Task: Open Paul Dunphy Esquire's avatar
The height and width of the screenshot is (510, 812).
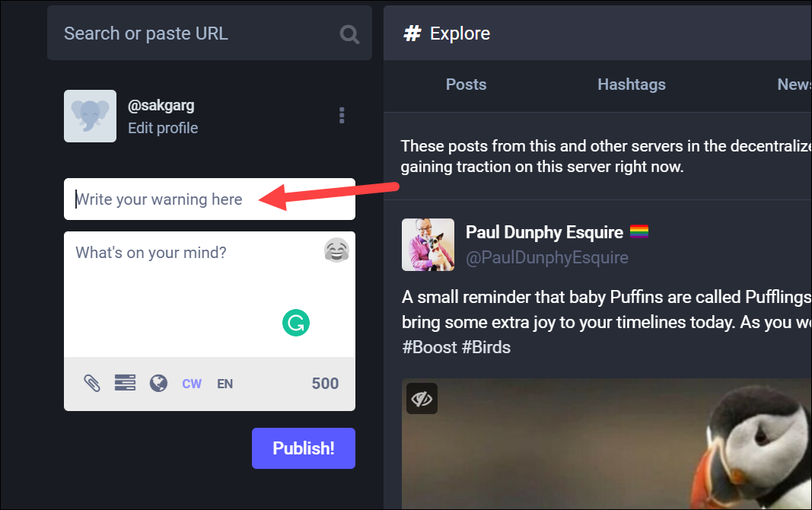Action: (x=428, y=244)
